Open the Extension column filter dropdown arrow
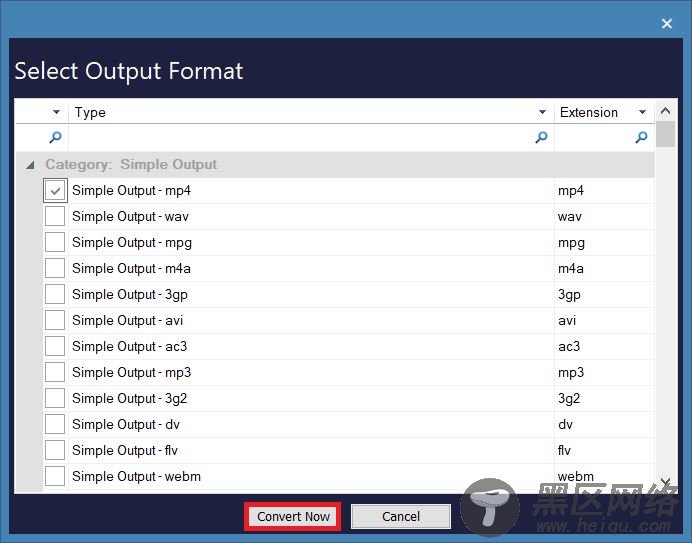The image size is (692, 543). point(643,112)
